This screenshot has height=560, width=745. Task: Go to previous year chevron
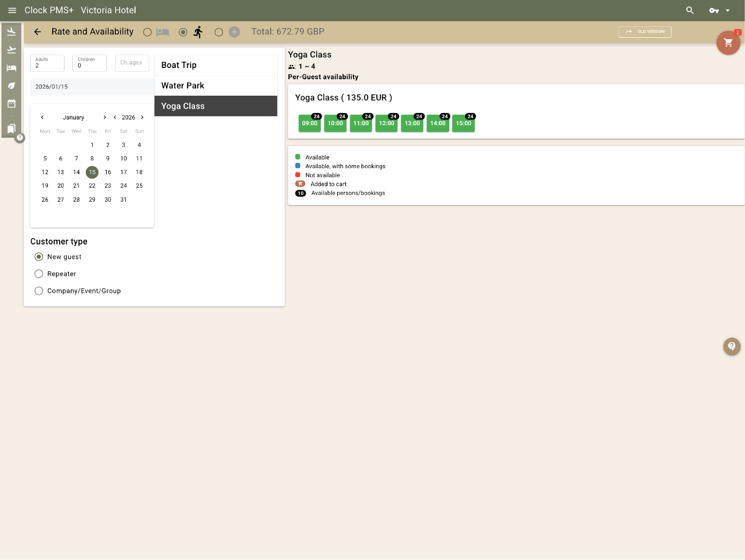pyautogui.click(x=115, y=117)
